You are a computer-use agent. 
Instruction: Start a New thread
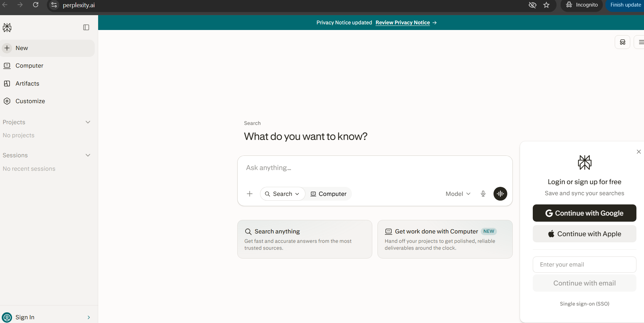[48, 48]
